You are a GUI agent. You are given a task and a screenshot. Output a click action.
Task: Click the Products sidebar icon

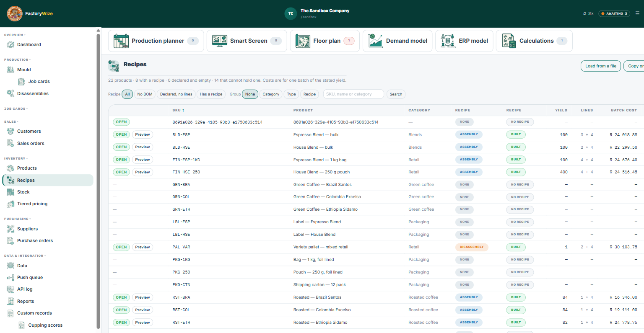[10, 168]
